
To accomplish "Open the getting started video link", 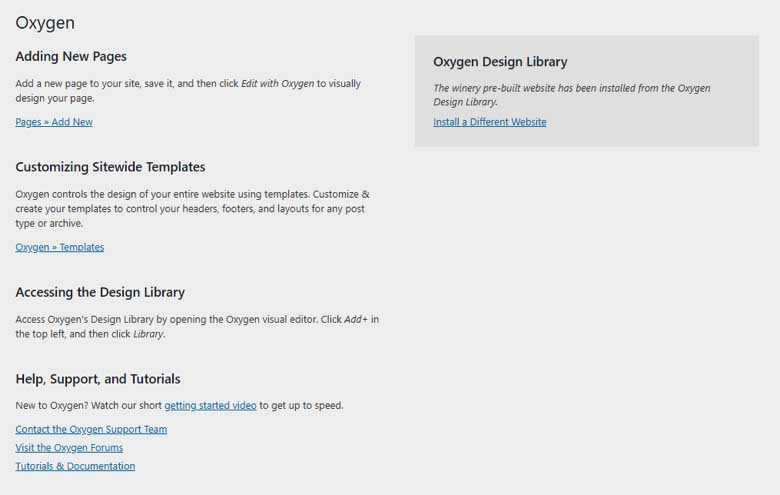I will coord(210,405).
